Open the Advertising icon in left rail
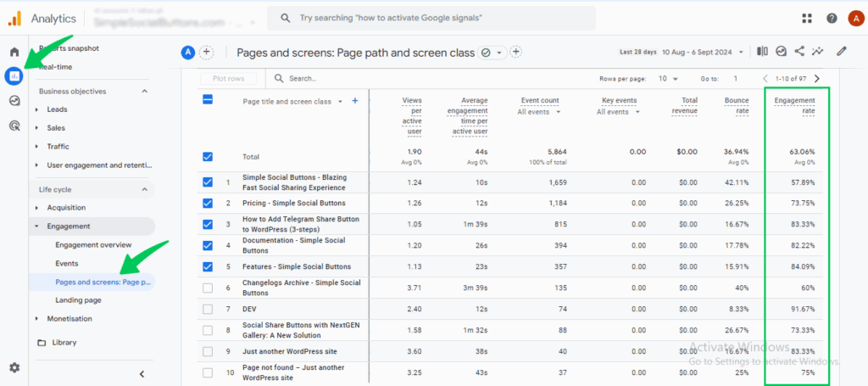The width and height of the screenshot is (868, 386). (x=14, y=126)
